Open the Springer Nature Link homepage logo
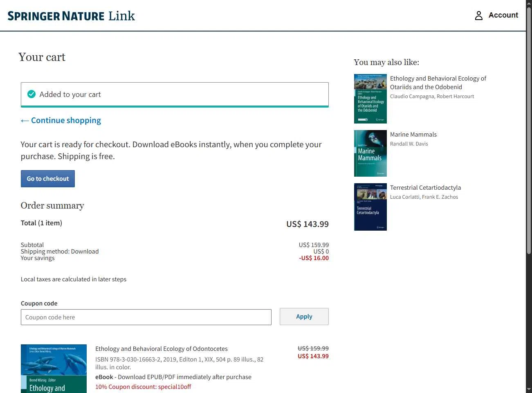Viewport: 532px width, 393px height. pos(71,16)
